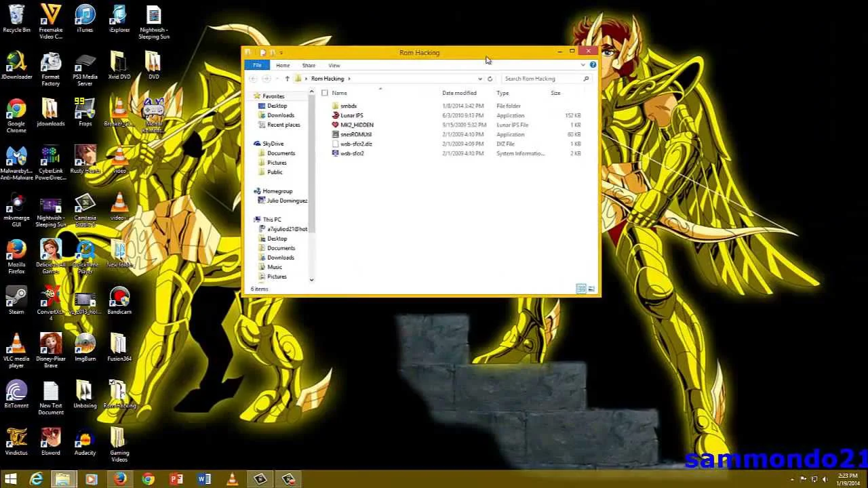Open the smbdx folder
Image resolution: width=868 pixels, height=488 pixels.
click(x=348, y=106)
